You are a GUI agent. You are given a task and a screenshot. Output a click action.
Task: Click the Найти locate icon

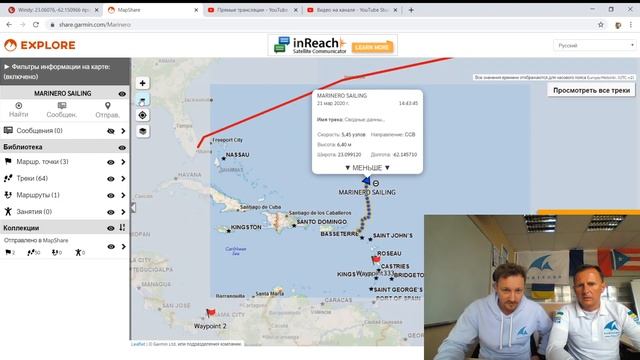[19, 106]
